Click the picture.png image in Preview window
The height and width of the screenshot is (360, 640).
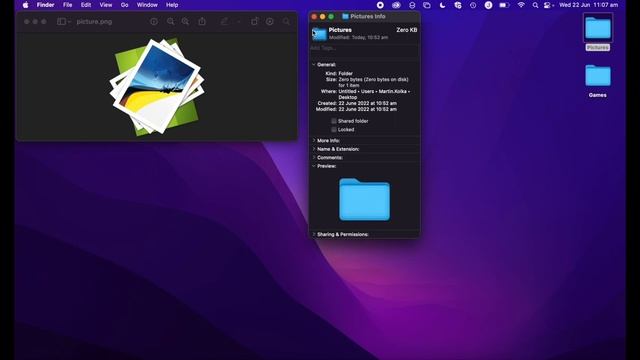157,87
